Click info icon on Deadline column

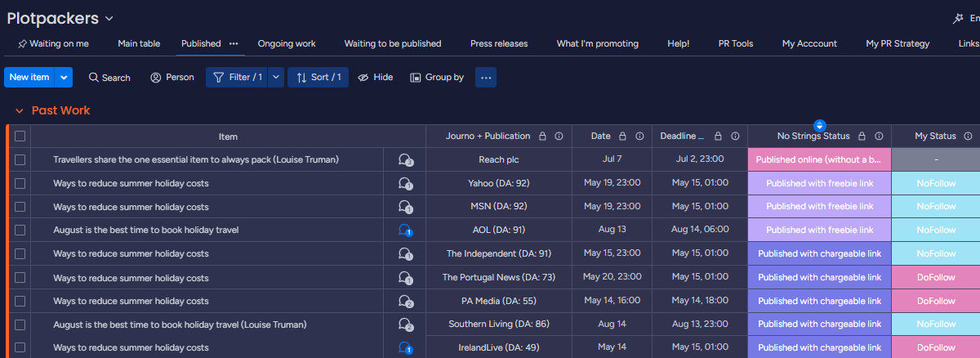point(735,136)
